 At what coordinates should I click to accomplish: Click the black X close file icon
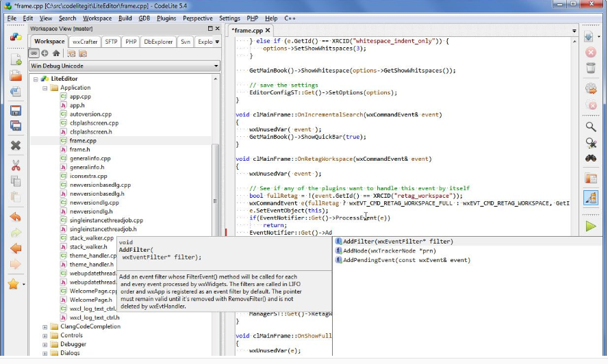point(16,145)
